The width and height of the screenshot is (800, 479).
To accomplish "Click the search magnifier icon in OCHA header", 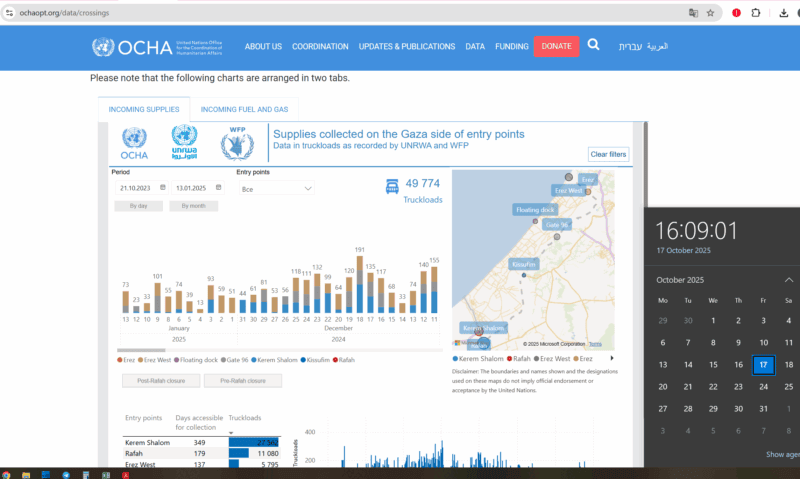I will (594, 45).
